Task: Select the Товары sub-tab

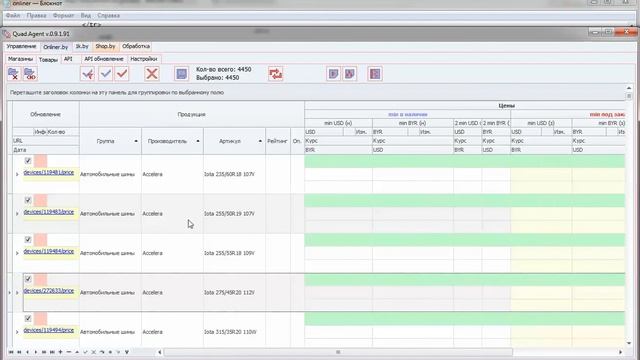Action: coord(48,60)
